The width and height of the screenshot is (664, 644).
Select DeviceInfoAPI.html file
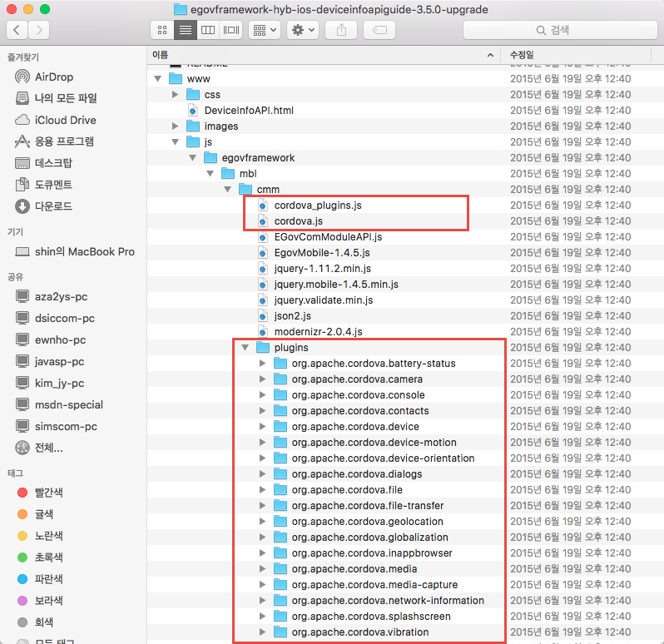[248, 110]
